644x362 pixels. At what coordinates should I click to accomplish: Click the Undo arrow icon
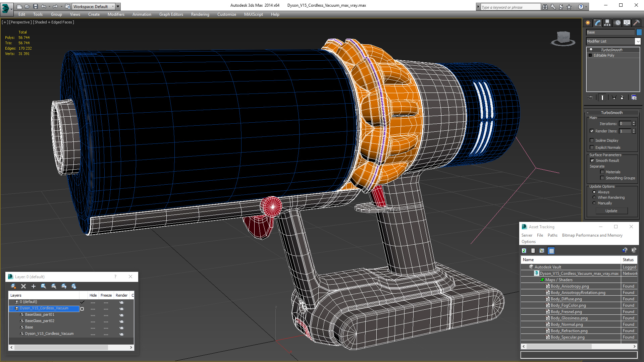pos(44,6)
